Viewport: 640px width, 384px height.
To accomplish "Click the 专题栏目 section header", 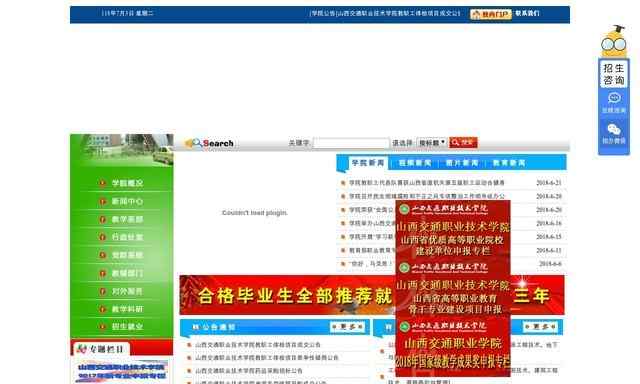I will (101, 349).
